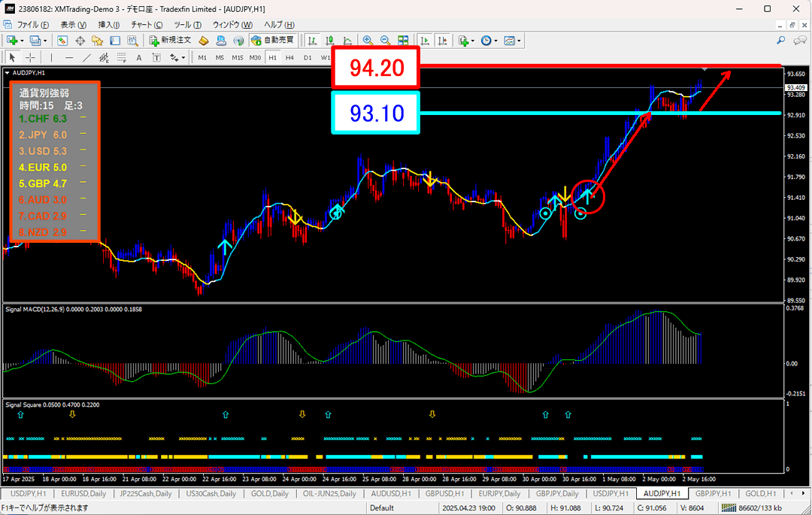Toggle chart shift button
Viewport: 812px width, 515px height.
coord(443,41)
